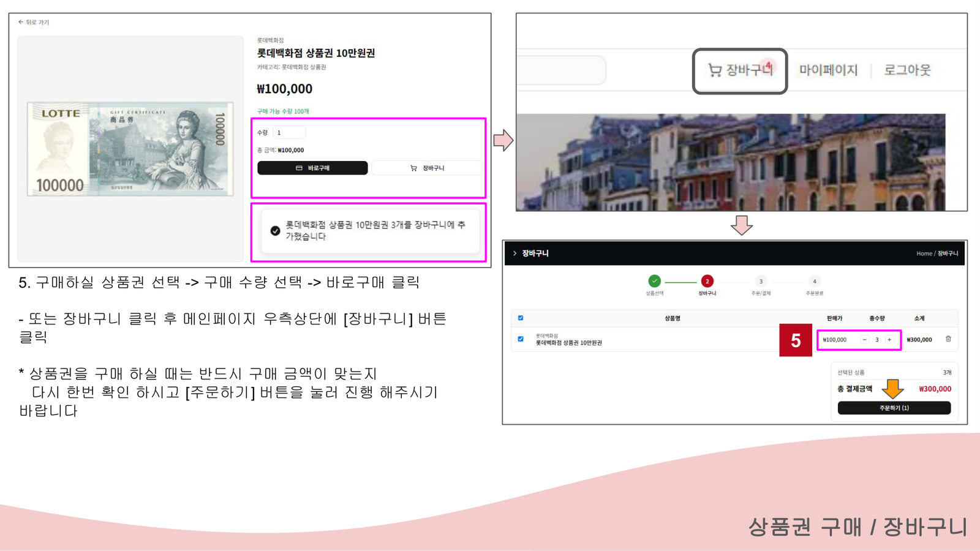Click step 2 장바구니 progress indicator

tap(707, 281)
